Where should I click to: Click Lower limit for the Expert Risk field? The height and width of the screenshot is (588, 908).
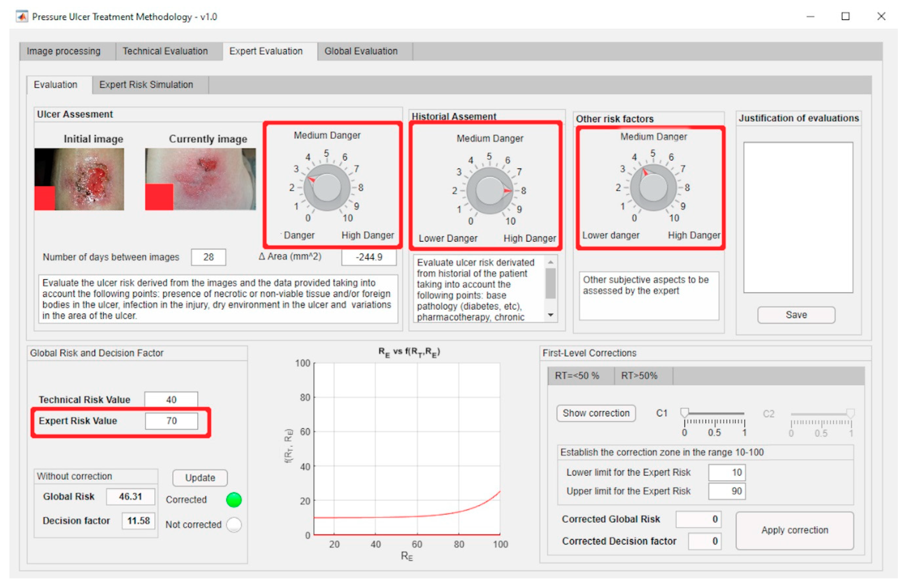coord(727,472)
